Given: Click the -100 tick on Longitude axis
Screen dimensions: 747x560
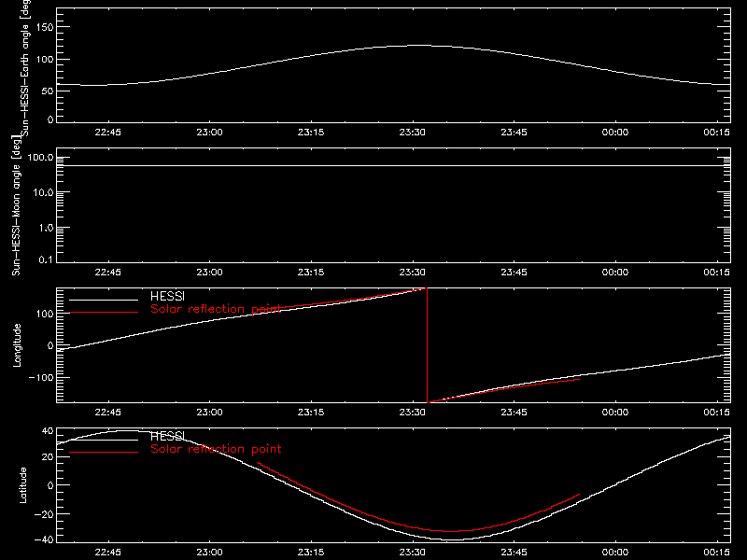Looking at the screenshot, I should pos(41,377).
